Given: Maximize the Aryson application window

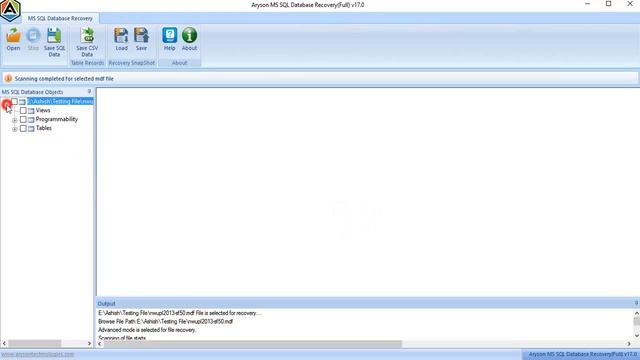Looking at the screenshot, I should [x=608, y=4].
